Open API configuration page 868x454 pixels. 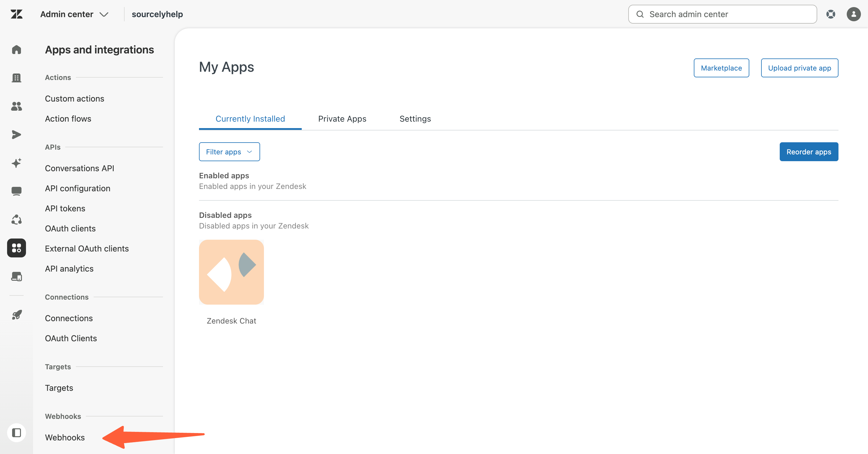pos(77,189)
